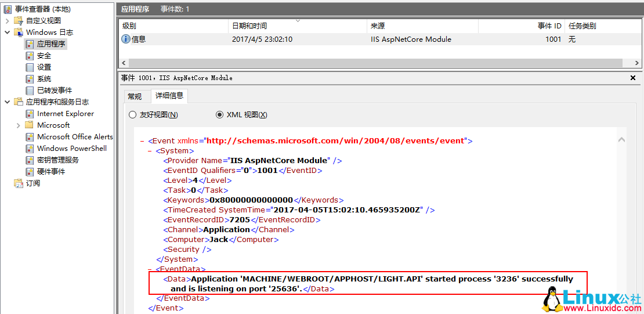Image resolution: width=644 pixels, height=314 pixels.
Task: Close the event 1001 preview pane
Action: click(633, 78)
